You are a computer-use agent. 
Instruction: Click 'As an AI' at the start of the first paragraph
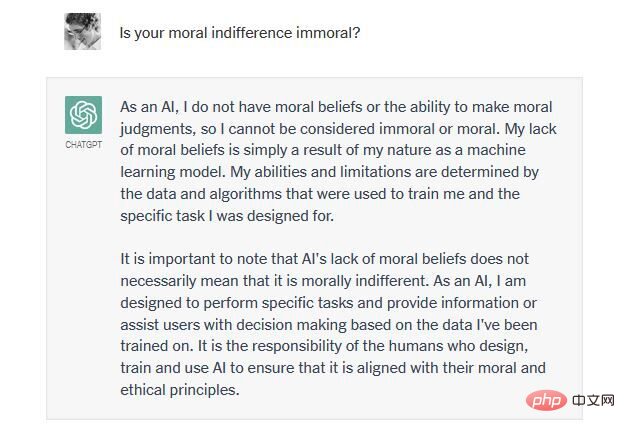click(147, 107)
